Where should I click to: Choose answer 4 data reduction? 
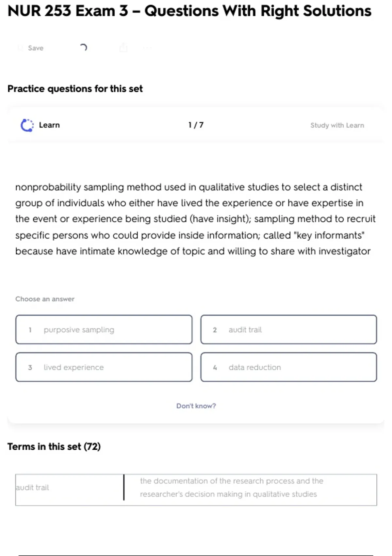point(288,367)
